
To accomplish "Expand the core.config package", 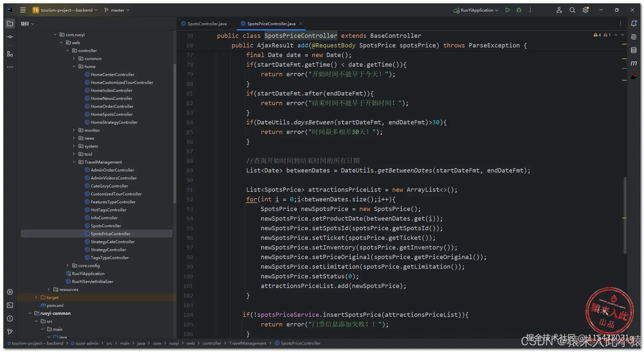I will [68, 265].
